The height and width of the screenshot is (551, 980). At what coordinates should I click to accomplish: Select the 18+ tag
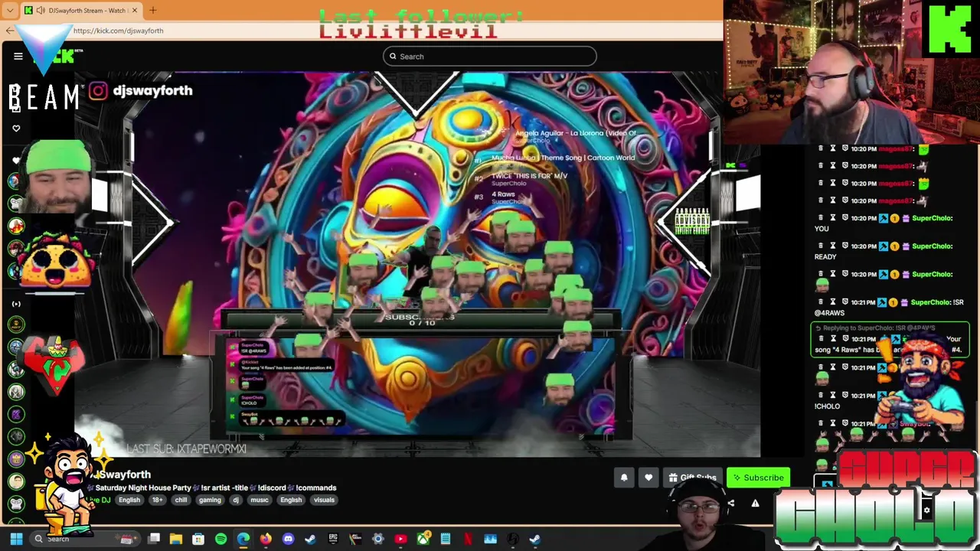point(157,500)
